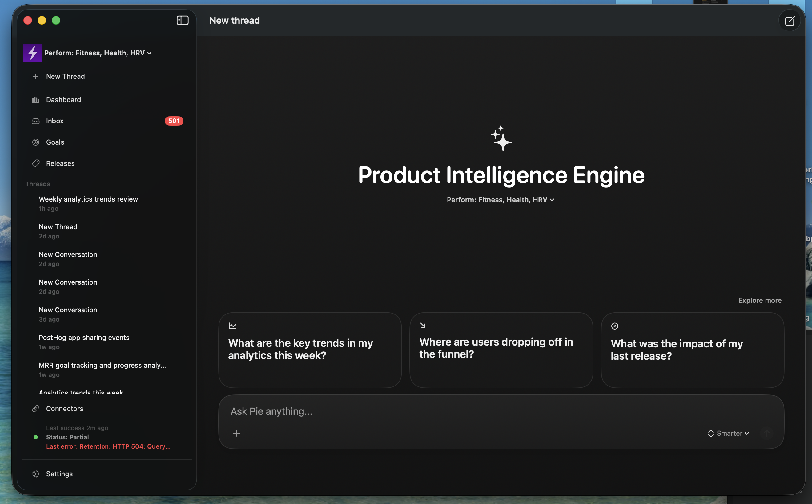
Task: Click New Thread in the sidebar
Action: 65,76
